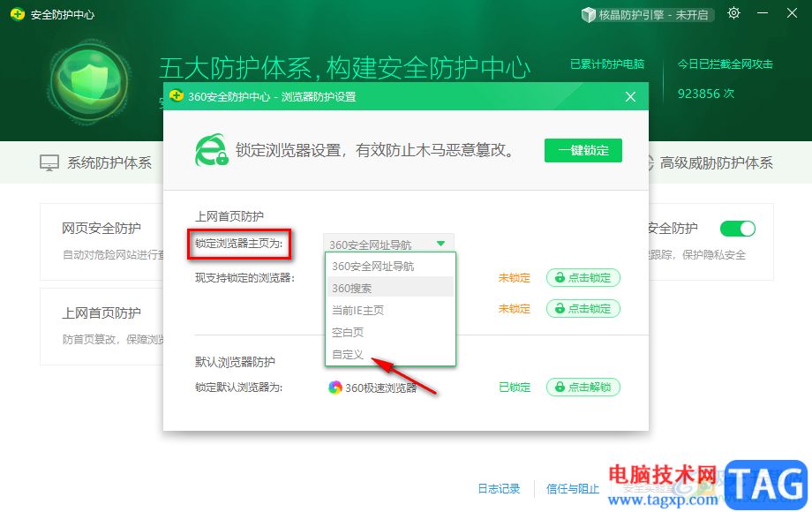The width and height of the screenshot is (812, 512).
Task: Click 点击解锁 button for default browser
Action: pos(583,388)
